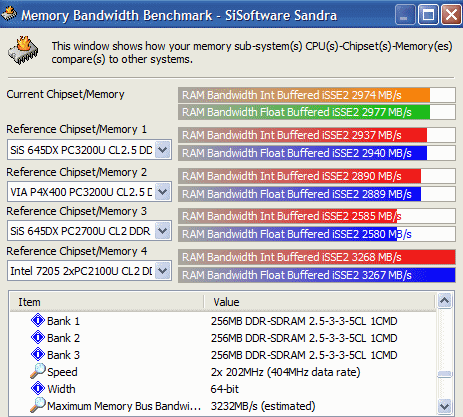Image resolution: width=463 pixels, height=417 pixels.
Task: Click the orange Int Buffered 2974 MB/s bar
Action: [x=304, y=95]
